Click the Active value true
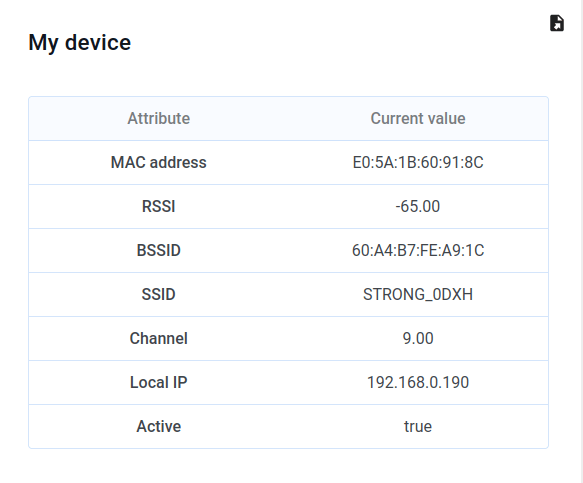 (x=418, y=426)
